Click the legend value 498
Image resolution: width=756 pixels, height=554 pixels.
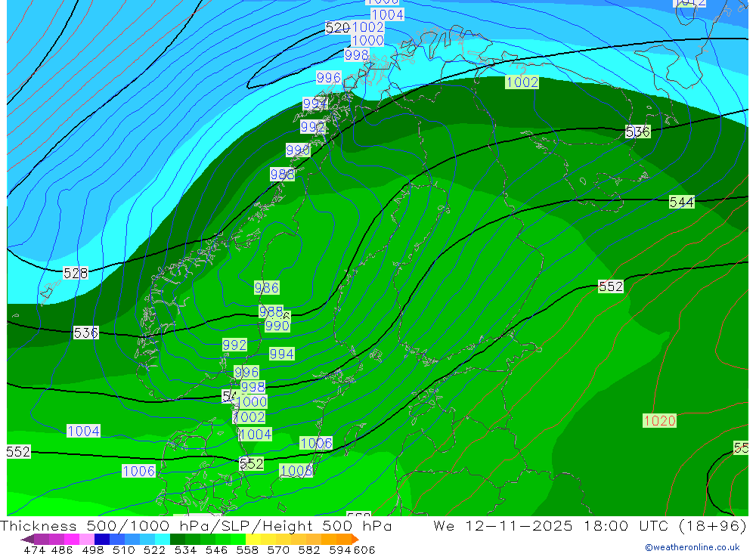point(93,549)
